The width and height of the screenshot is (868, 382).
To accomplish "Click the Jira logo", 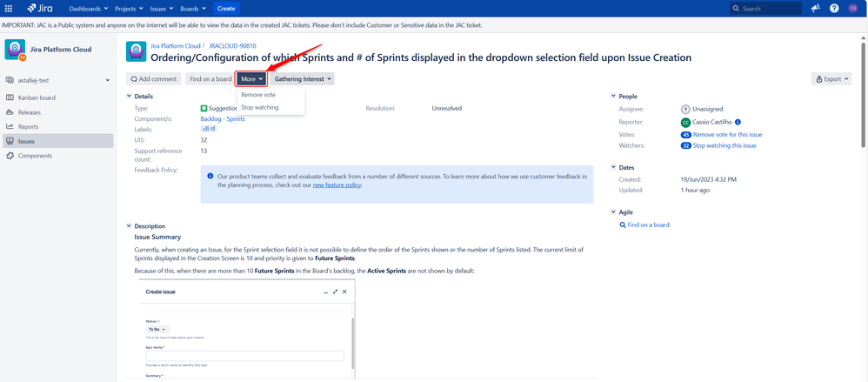I will click(x=40, y=9).
